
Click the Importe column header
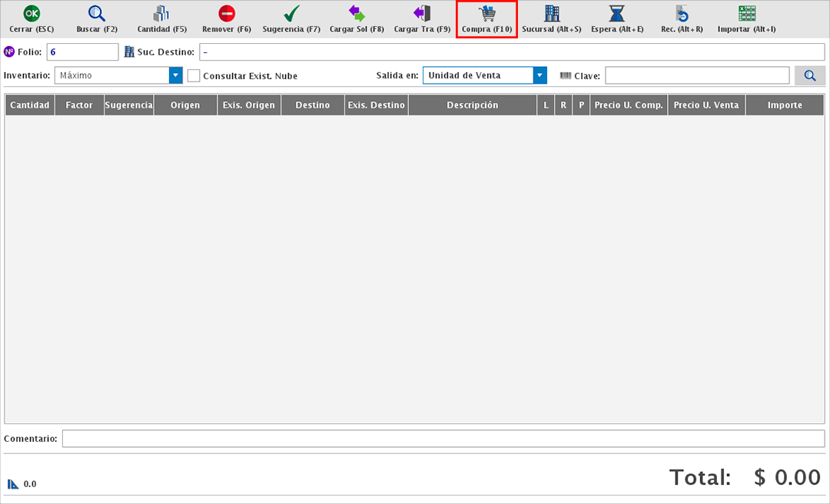[x=784, y=105]
